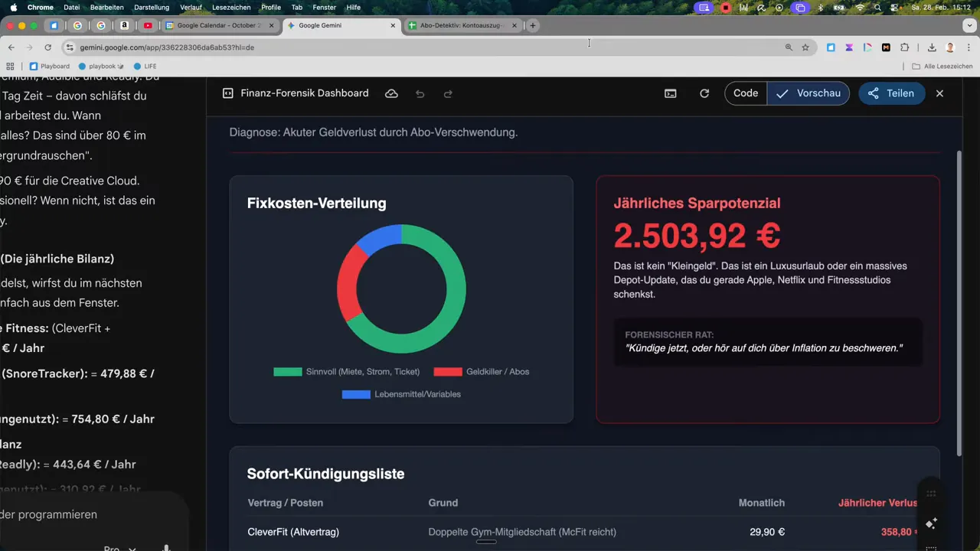Click the sparkle assistant icon at bottom right

pos(931,523)
